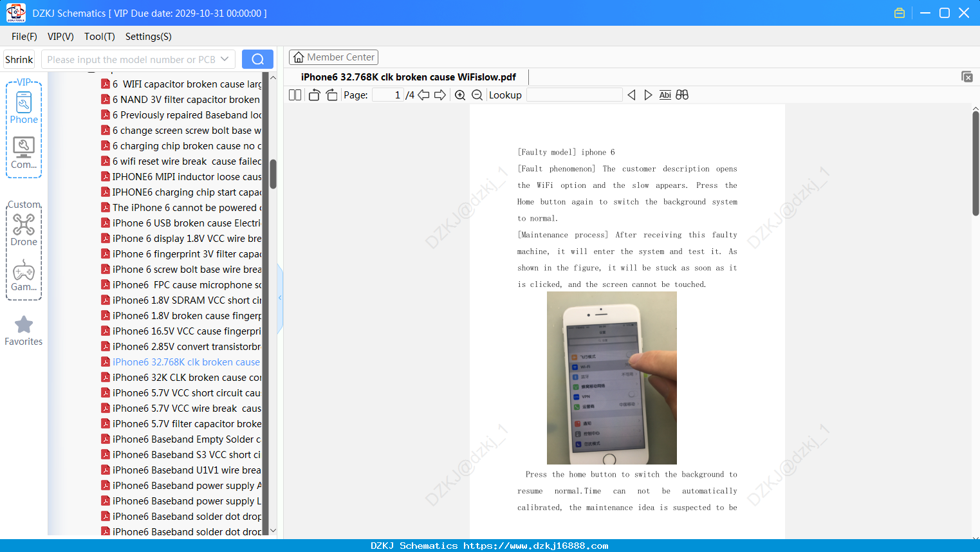The height and width of the screenshot is (552, 980).
Task: Find previous lookup match
Action: (631, 95)
